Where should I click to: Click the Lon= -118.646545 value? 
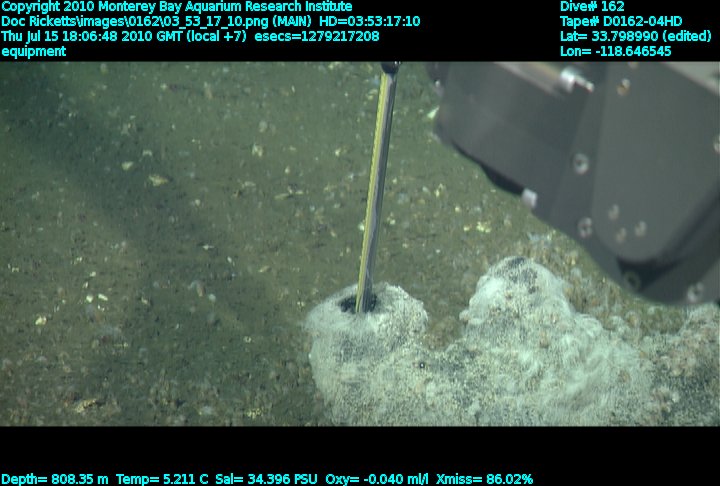coord(615,51)
